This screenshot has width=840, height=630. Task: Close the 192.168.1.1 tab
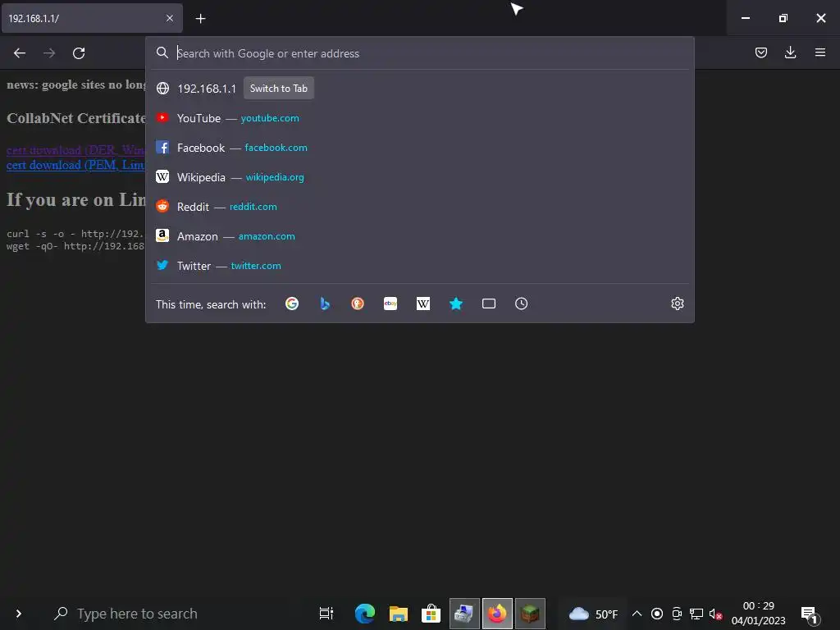(169, 18)
